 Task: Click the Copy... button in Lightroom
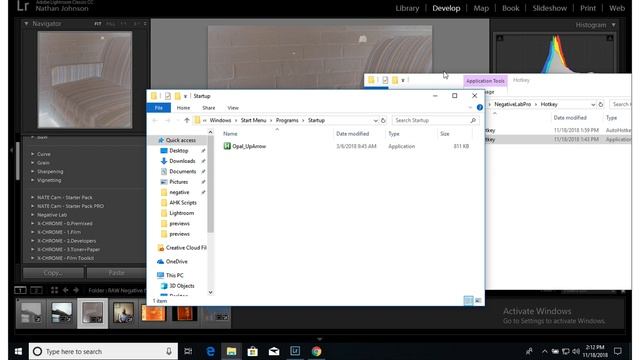53,273
